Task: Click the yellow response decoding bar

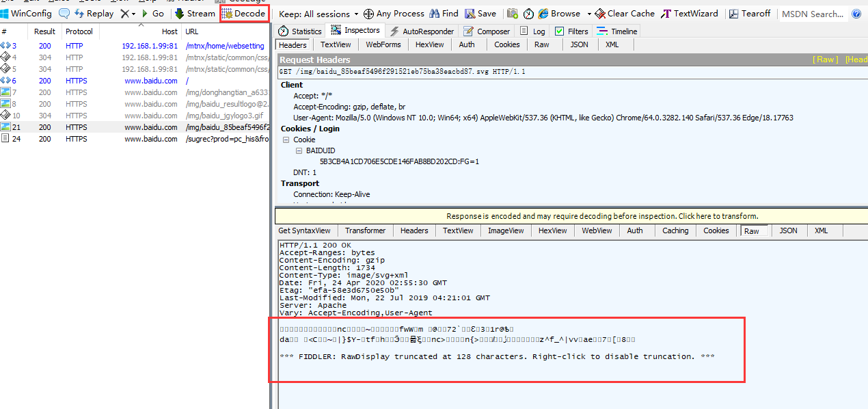Action: [x=571, y=216]
